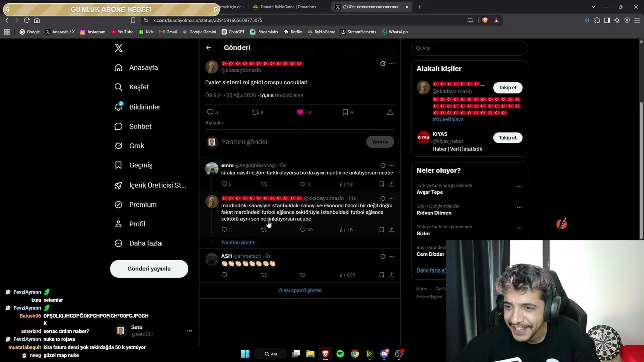Screen dimensions: 644x362
Task: Open the OBS icon on the taskbar
Action: 399,354
